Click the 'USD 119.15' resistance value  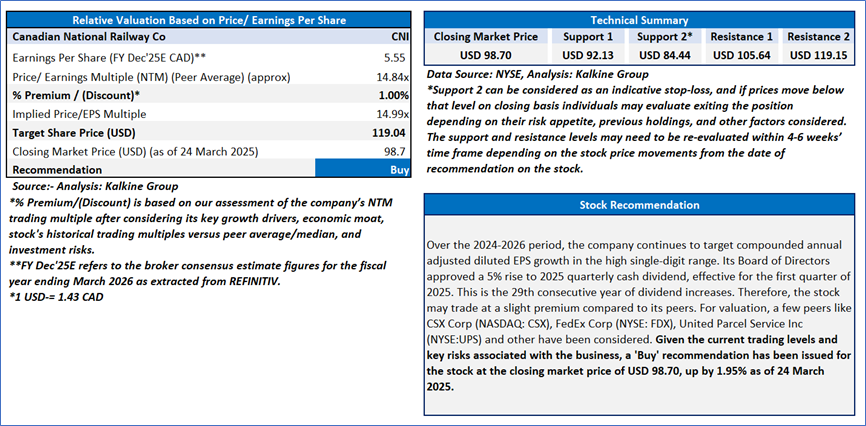point(819,56)
